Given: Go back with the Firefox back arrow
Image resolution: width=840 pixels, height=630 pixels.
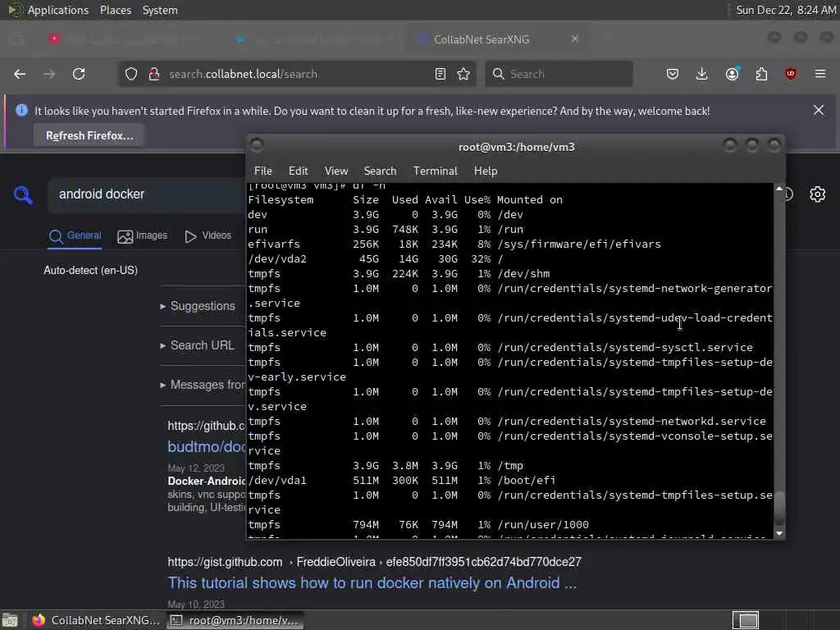Looking at the screenshot, I should (20, 74).
